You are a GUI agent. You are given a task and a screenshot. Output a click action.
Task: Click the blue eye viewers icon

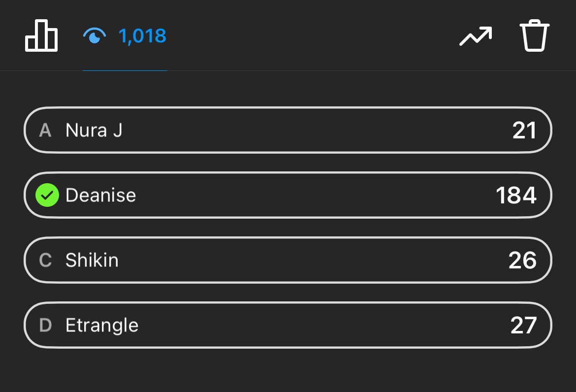[95, 36]
